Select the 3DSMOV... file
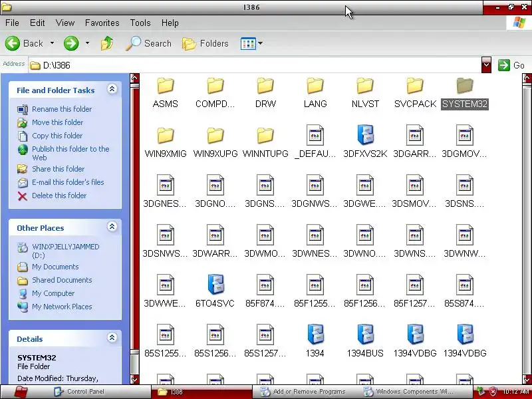The height and width of the screenshot is (399, 532). [x=415, y=192]
